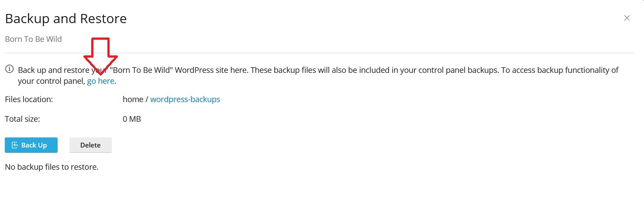Click the slash separator in files path
This screenshot has width=644, height=216.
[x=147, y=99]
